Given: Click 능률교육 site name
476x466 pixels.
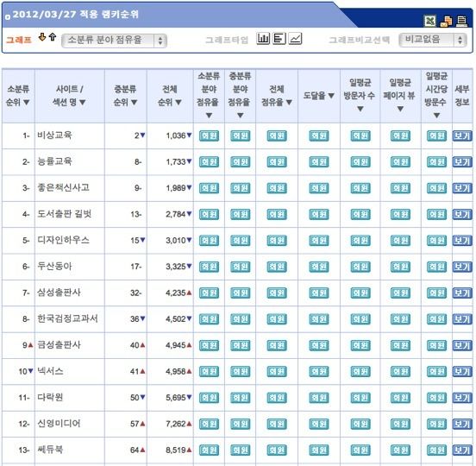Looking at the screenshot, I should click(x=54, y=161).
